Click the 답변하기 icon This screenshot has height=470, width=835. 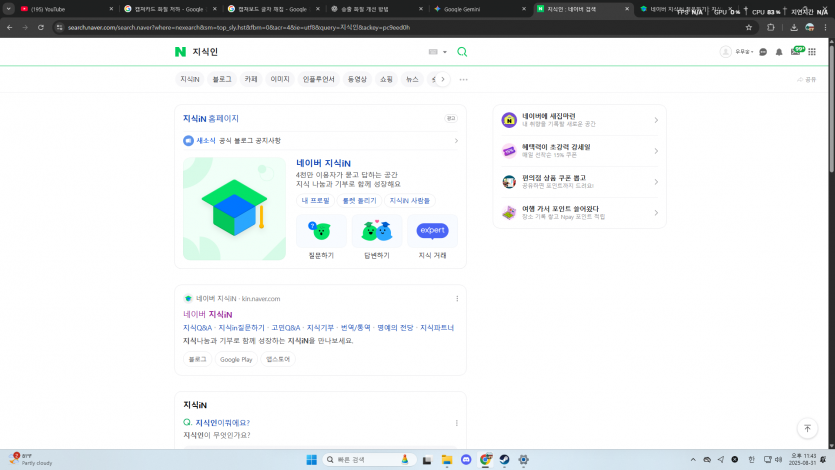coord(376,232)
